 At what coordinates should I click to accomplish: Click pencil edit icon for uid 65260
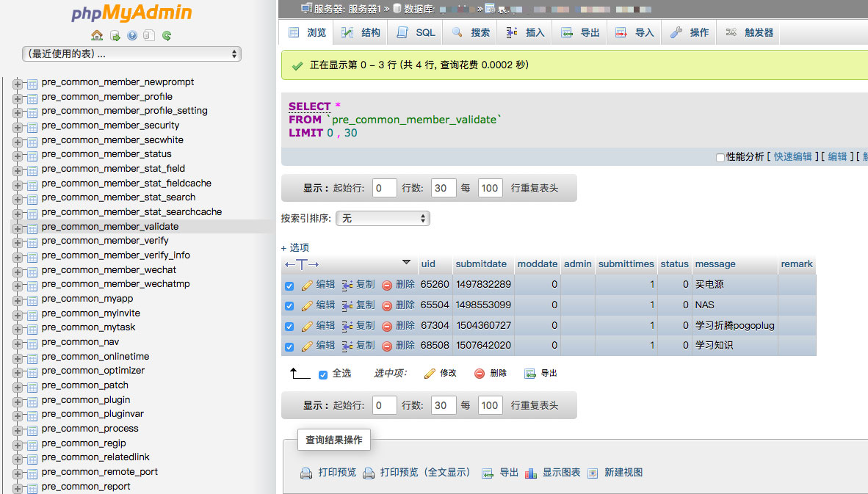[307, 285]
